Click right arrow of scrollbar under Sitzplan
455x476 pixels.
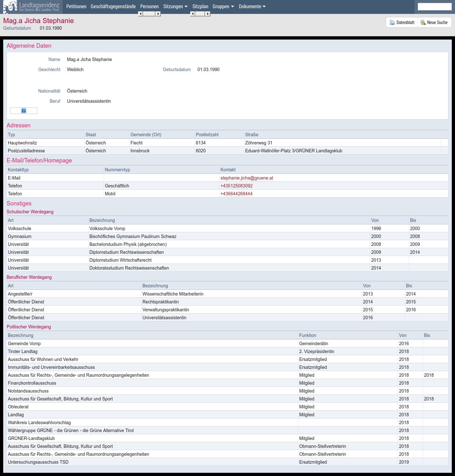(x=208, y=14)
